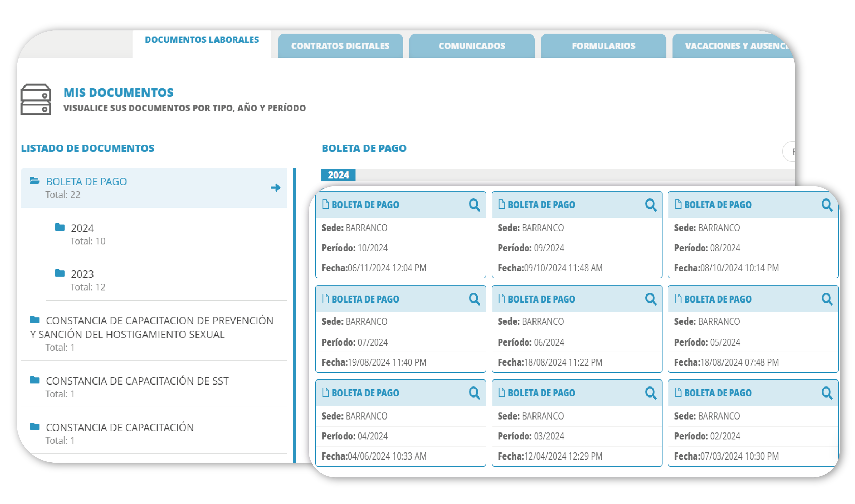The height and width of the screenshot is (504, 855).
Task: Open magnifier on period 04/2024 boleta
Action: (x=474, y=393)
